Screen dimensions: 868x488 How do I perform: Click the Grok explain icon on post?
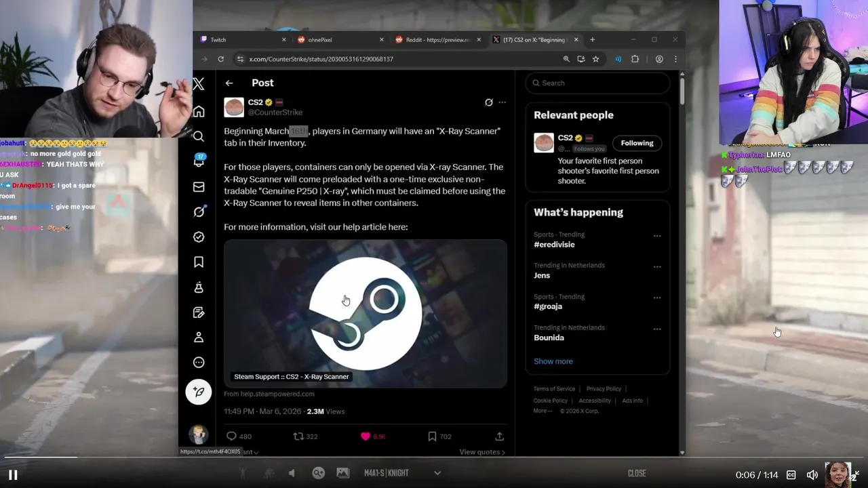pos(488,102)
